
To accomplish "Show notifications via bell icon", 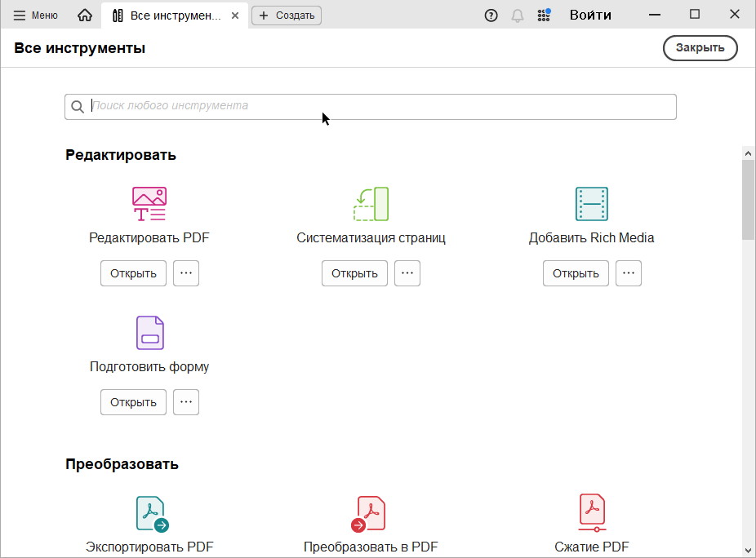I will click(x=518, y=15).
